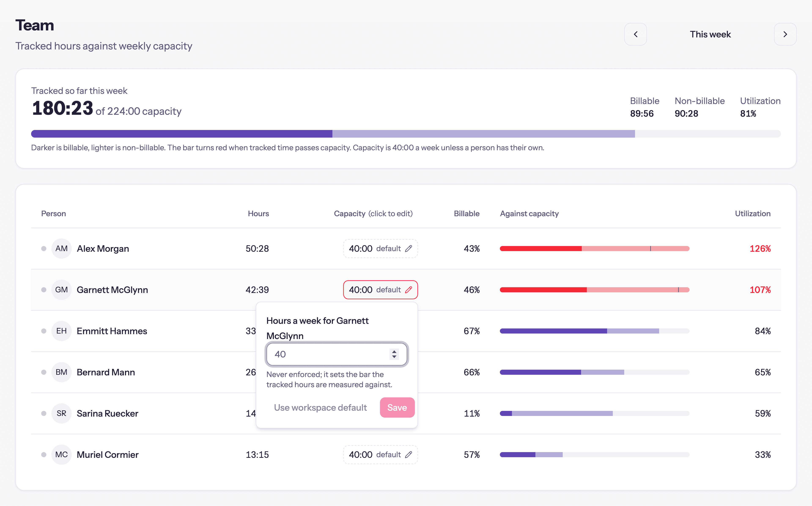812x506 pixels.
Task: Focus the hours a week input showing 40
Action: (337, 354)
